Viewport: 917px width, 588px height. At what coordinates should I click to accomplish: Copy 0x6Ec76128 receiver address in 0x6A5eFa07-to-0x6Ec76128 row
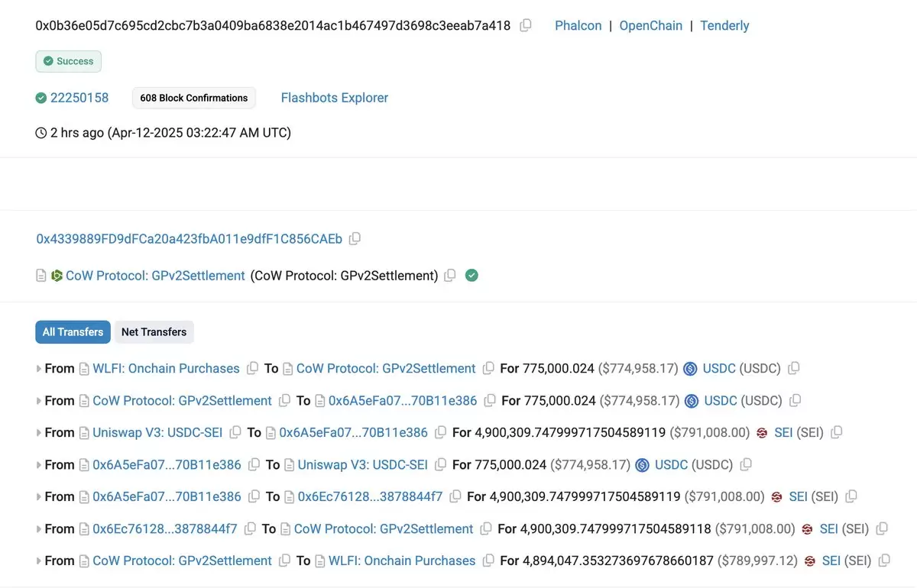pos(455,496)
